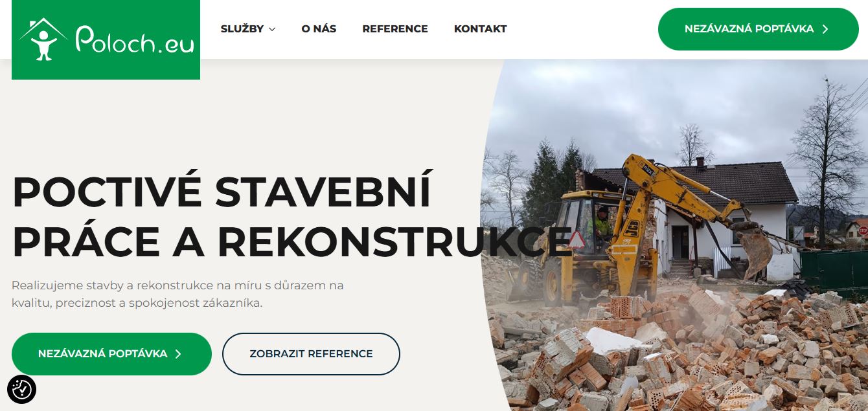Click the arrow icon in the header button
Viewport: 868px width, 411px height.
[x=825, y=29]
